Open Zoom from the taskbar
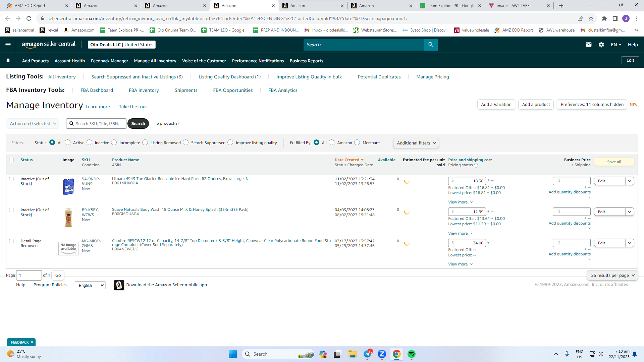Image resolution: width=644 pixels, height=362 pixels. (382, 354)
